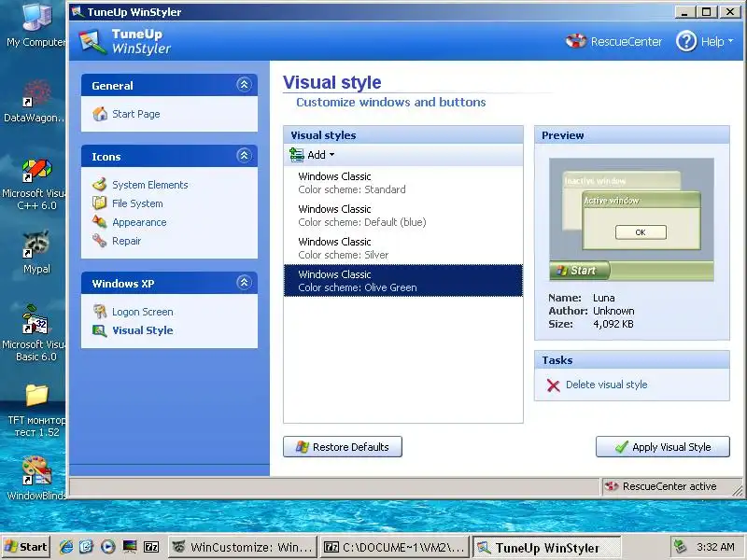Viewport: 747px width, 560px height.
Task: Click the 3:32 AM clock
Action: 715,547
